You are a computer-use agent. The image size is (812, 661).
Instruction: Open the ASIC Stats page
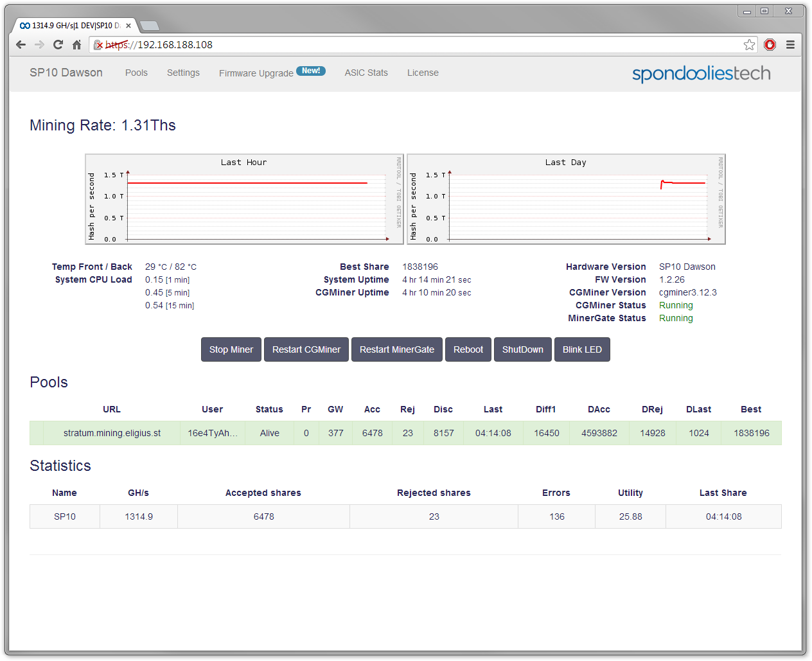(366, 73)
